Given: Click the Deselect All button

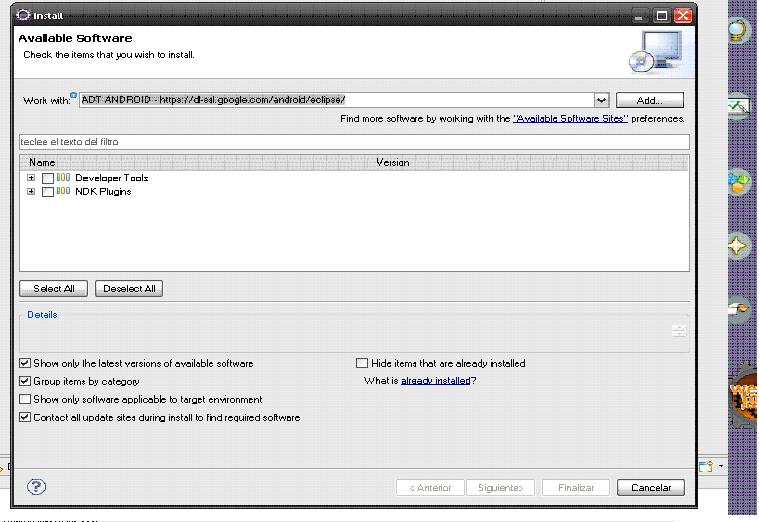Looking at the screenshot, I should click(129, 289).
